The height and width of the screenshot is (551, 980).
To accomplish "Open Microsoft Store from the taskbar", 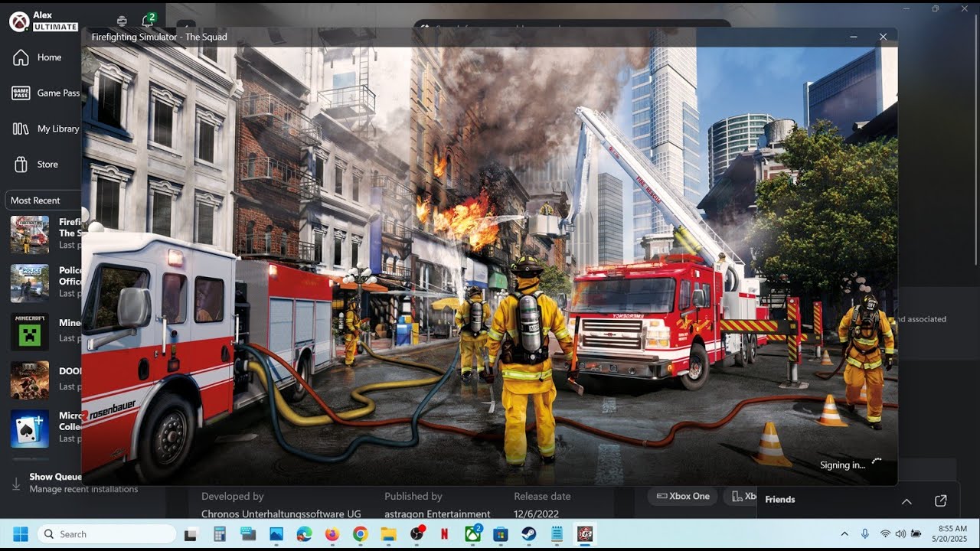I will (501, 534).
